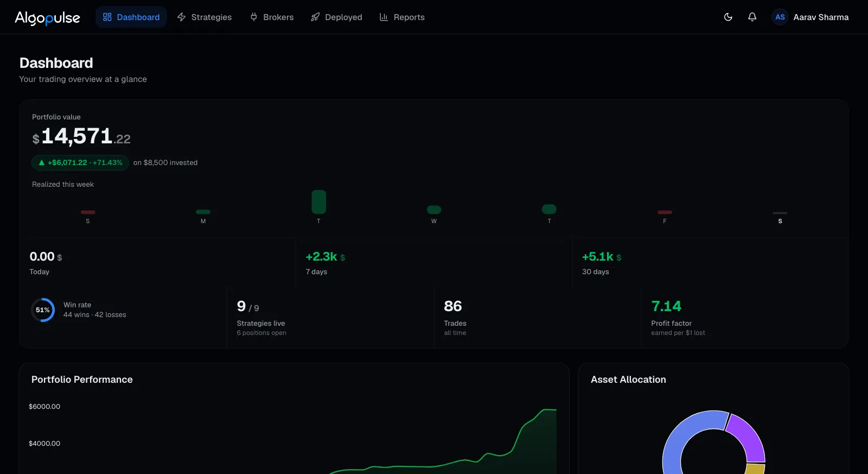This screenshot has height=474, width=868.
Task: Open Aarav Sharma profile menu
Action: (x=810, y=17)
